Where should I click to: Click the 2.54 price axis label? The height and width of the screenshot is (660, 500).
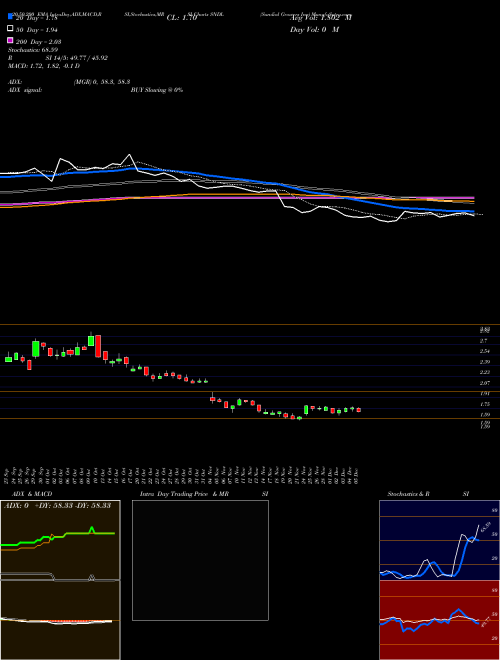tap(485, 351)
